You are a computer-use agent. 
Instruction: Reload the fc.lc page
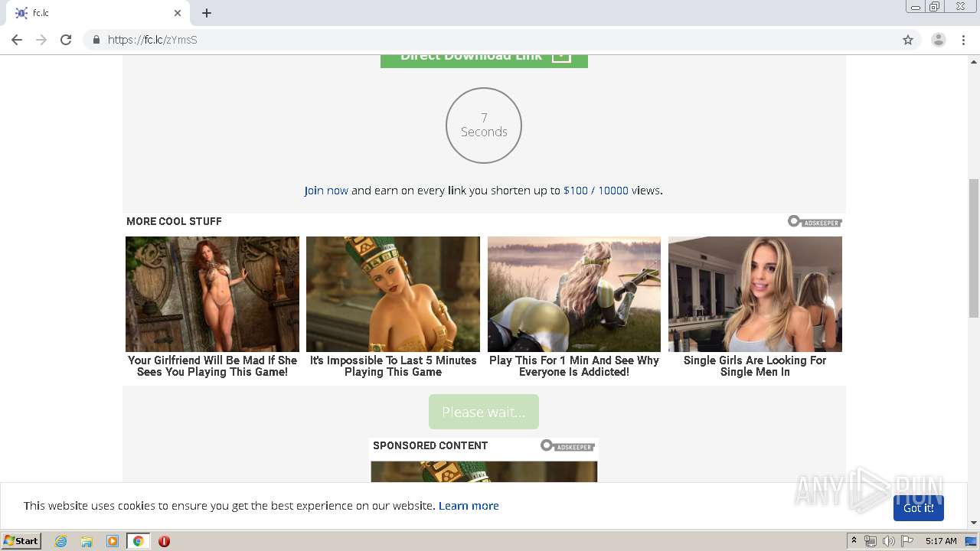(66, 40)
